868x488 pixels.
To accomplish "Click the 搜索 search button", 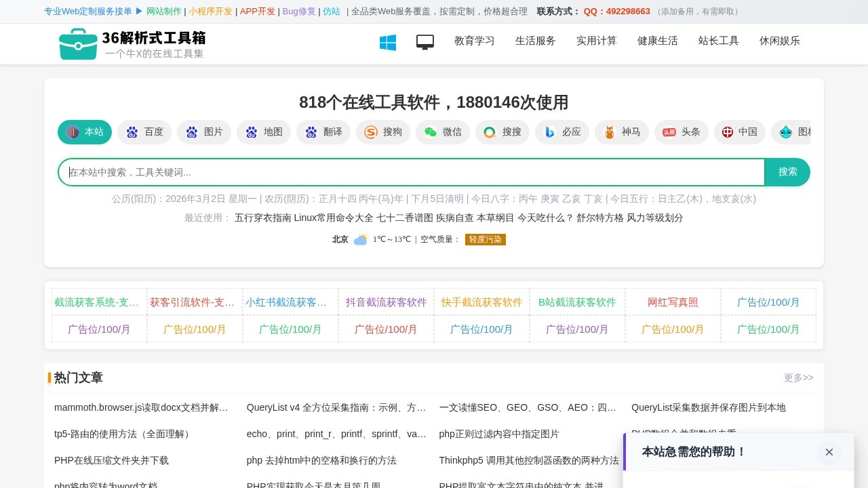I will point(787,171).
